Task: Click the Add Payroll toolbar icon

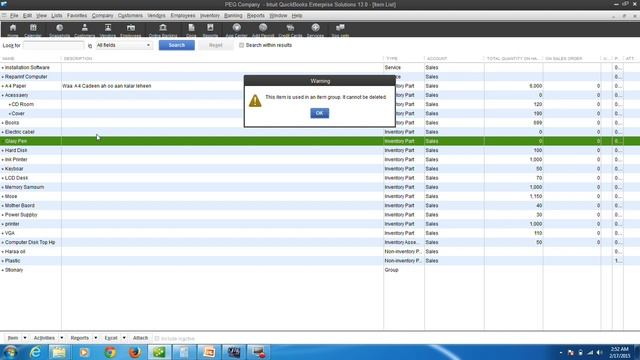Action: pyautogui.click(x=263, y=29)
